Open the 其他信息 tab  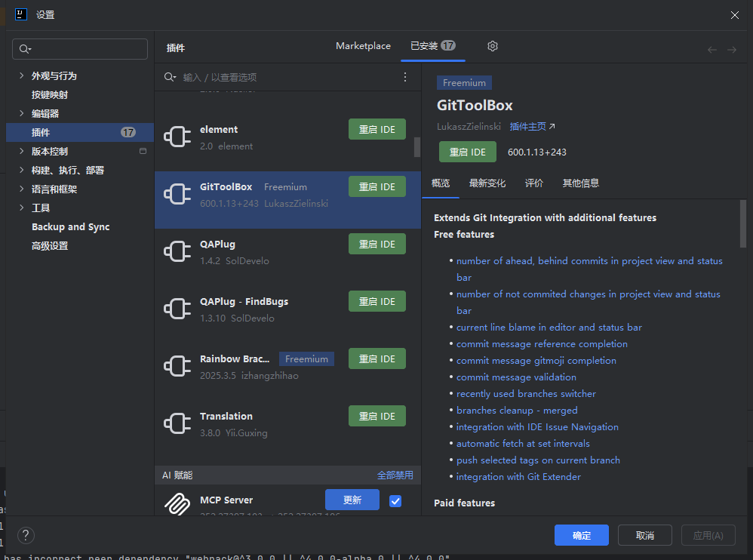pyautogui.click(x=581, y=183)
